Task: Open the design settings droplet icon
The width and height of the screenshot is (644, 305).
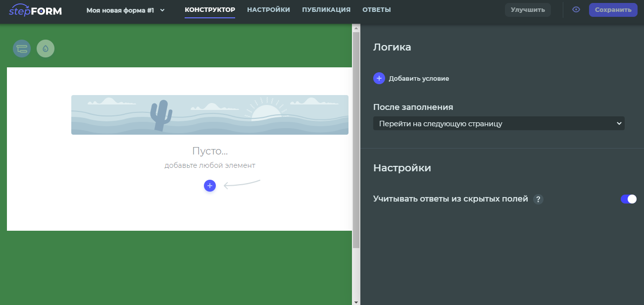Action: pos(46,48)
